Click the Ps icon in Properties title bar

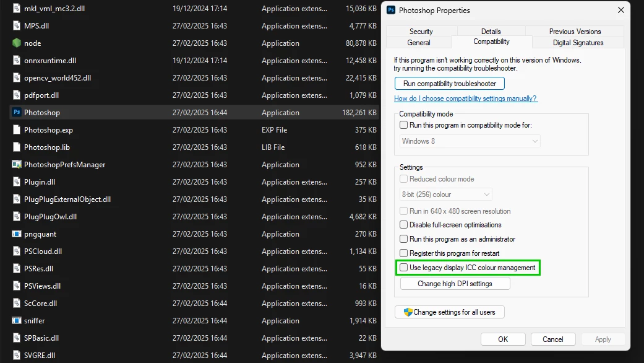pyautogui.click(x=391, y=10)
